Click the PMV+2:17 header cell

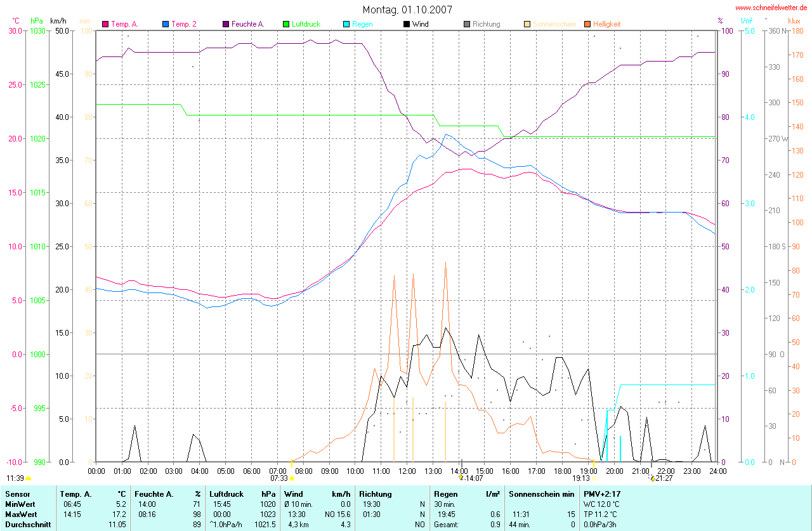[603, 494]
